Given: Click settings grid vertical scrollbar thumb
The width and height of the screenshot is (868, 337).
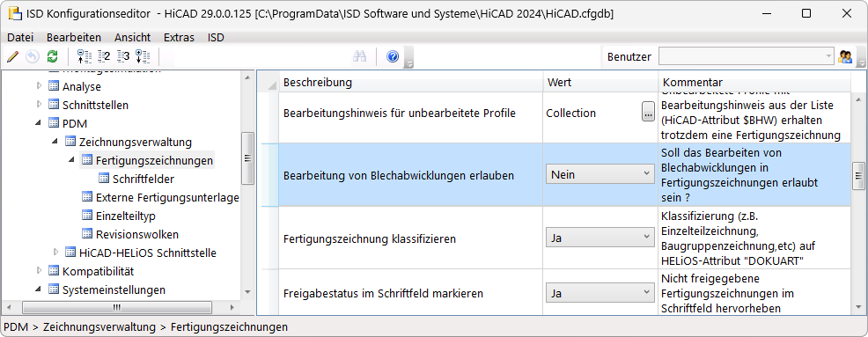Looking at the screenshot, I should pyautogui.click(x=858, y=176).
